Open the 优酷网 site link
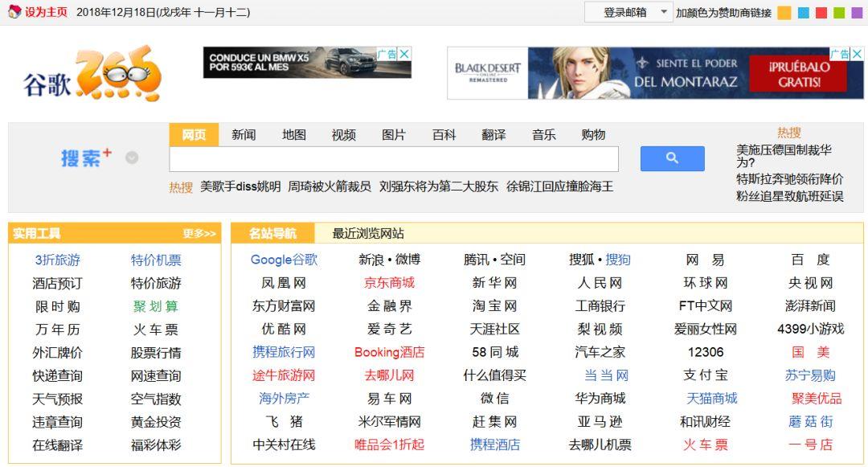The image size is (868, 467). [284, 329]
